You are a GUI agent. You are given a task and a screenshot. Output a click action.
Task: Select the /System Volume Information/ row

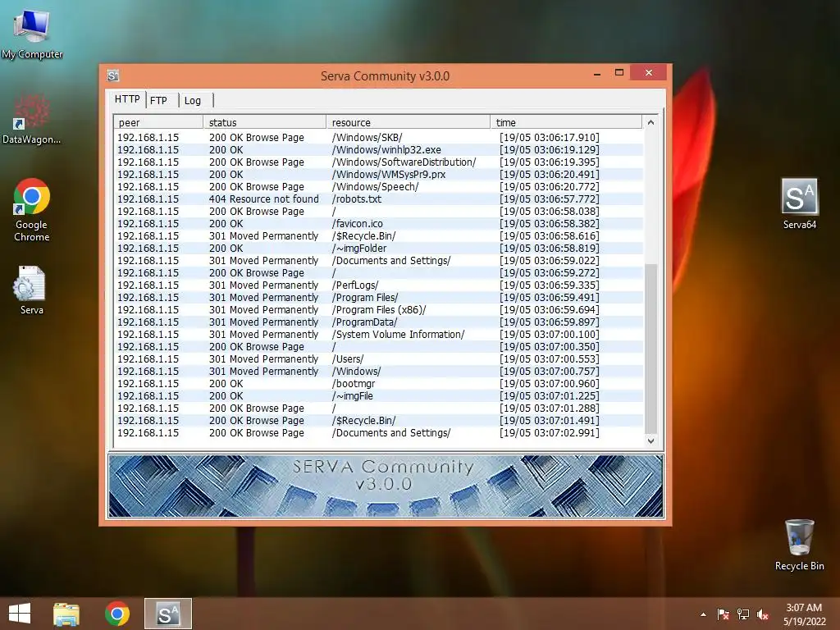(379, 335)
